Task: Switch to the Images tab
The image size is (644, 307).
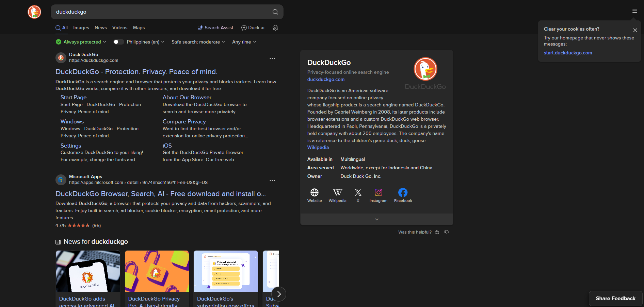Action: click(81, 28)
